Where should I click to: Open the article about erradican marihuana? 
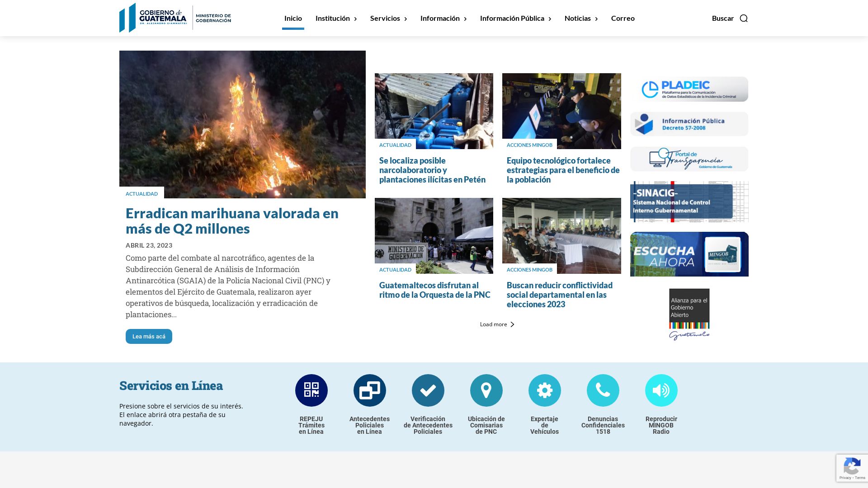pos(232,221)
